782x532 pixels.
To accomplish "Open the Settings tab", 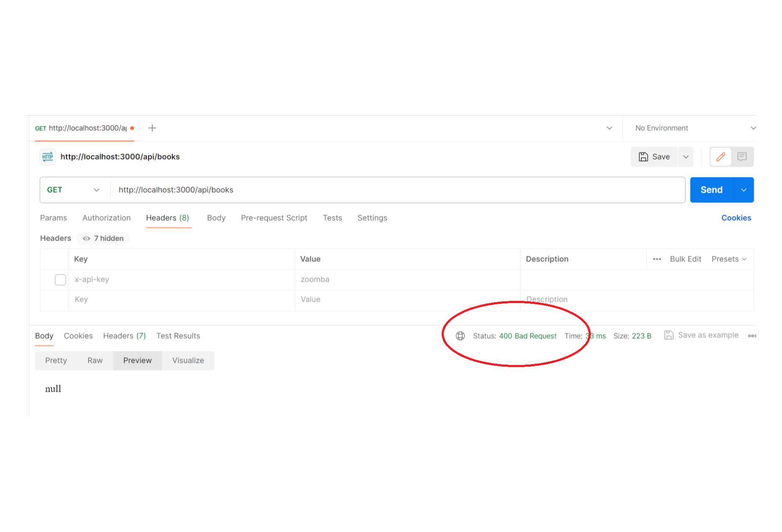I will [372, 218].
